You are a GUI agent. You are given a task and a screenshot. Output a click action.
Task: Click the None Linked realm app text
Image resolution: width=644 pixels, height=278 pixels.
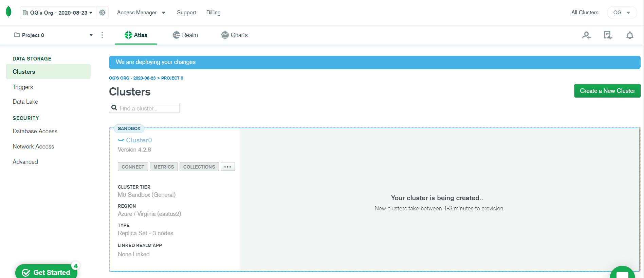pos(133,254)
